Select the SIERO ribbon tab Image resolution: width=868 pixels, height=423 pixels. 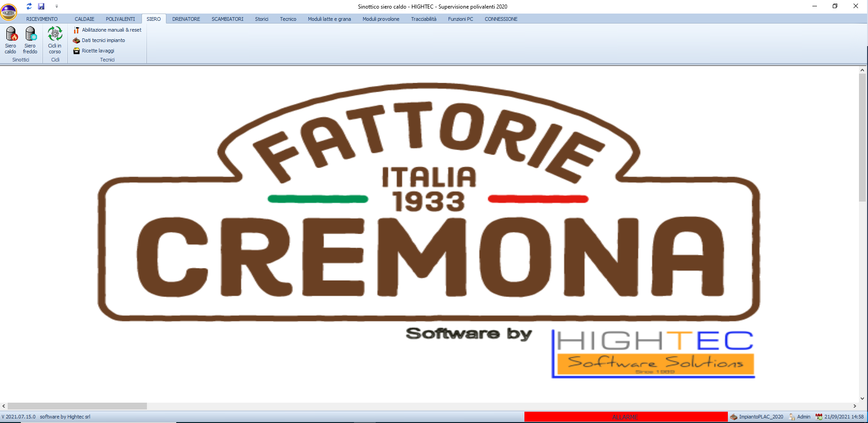154,19
